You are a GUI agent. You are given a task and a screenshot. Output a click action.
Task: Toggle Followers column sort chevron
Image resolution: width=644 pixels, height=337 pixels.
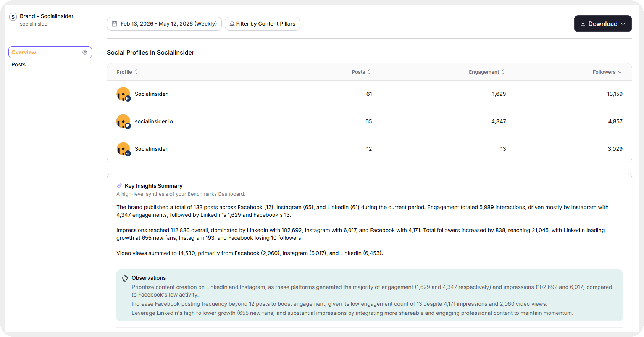point(620,72)
